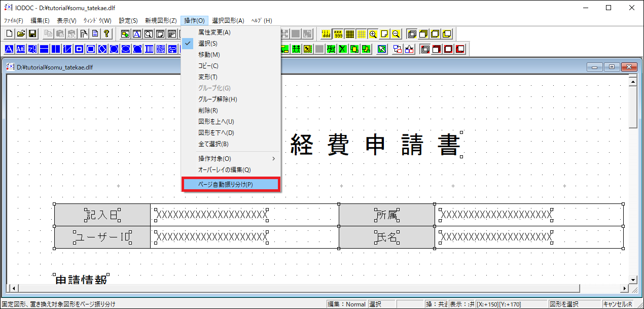Open the 編集(E) menu
This screenshot has height=309, width=644.
pos(40,21)
